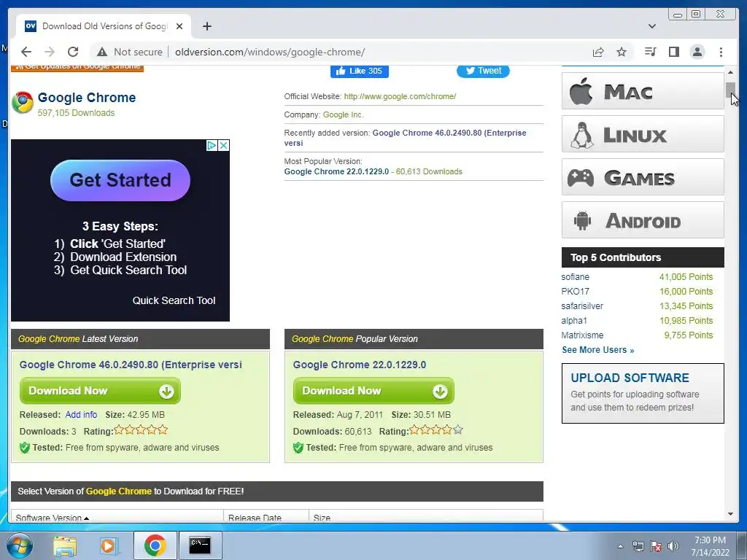The height and width of the screenshot is (560, 747).
Task: Open the Linux software category
Action: tap(643, 134)
